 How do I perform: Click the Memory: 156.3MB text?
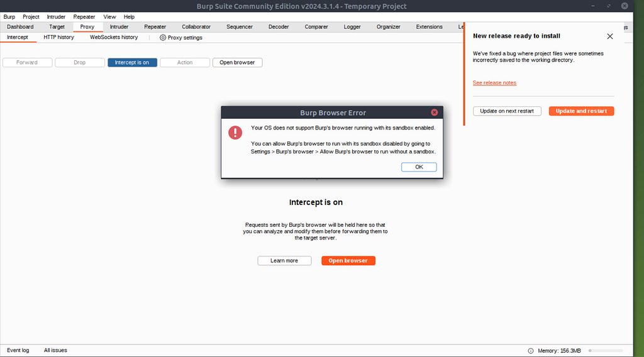coord(559,351)
